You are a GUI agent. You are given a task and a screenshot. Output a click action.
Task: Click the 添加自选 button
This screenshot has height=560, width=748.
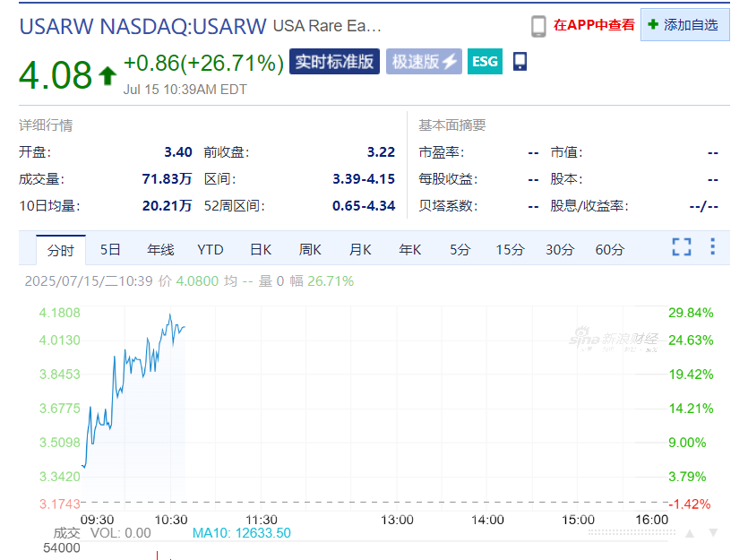(x=684, y=25)
